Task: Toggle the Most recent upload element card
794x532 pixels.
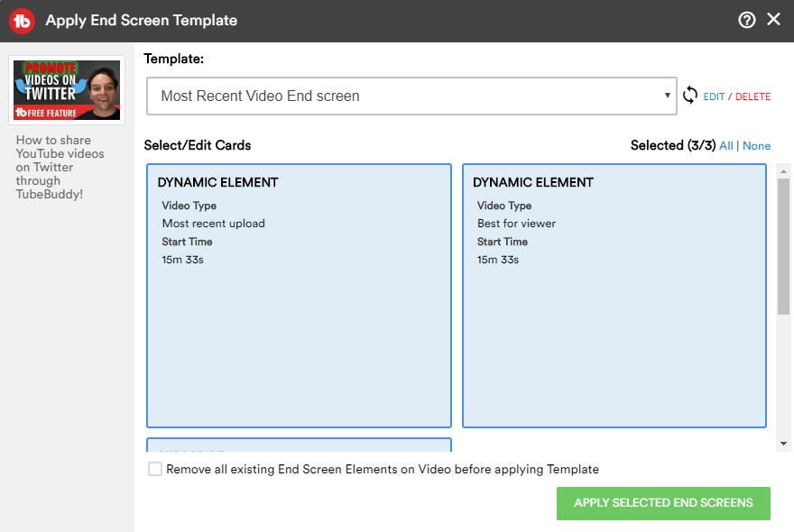Action: [x=299, y=295]
